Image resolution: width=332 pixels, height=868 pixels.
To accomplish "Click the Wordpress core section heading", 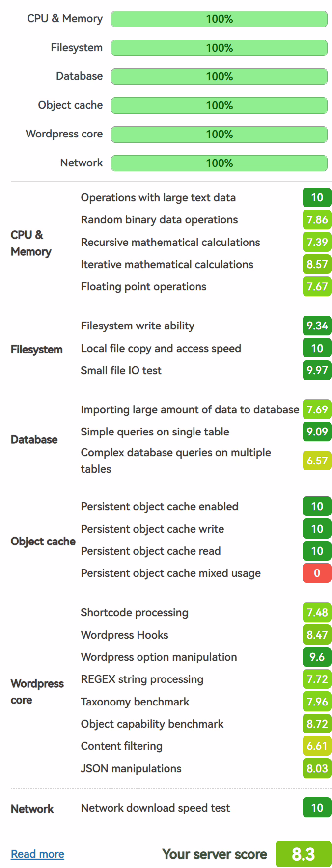I will click(37, 692).
